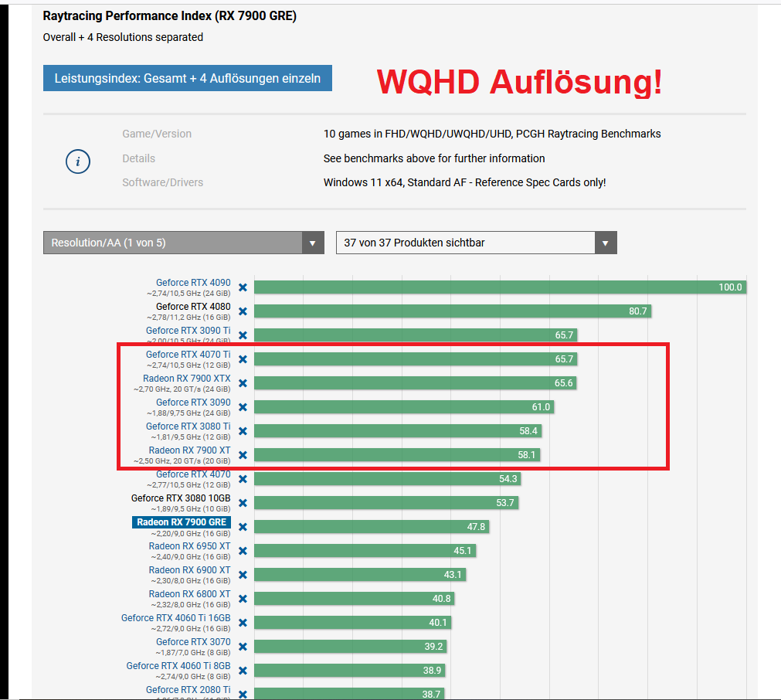Click the X icon beside Geforce RTX 3070
This screenshot has height=700, width=781.
pyautogui.click(x=243, y=646)
